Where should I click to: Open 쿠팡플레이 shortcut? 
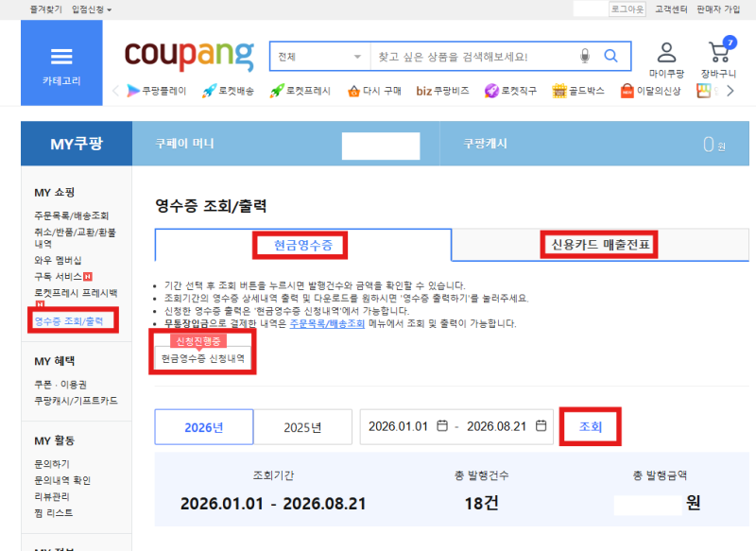point(156,91)
